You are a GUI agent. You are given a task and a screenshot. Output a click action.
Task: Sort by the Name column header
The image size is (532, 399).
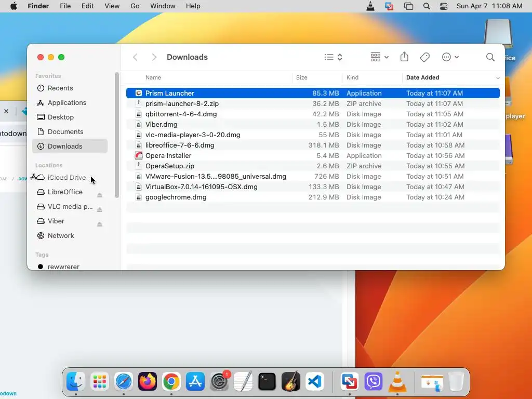153,78
